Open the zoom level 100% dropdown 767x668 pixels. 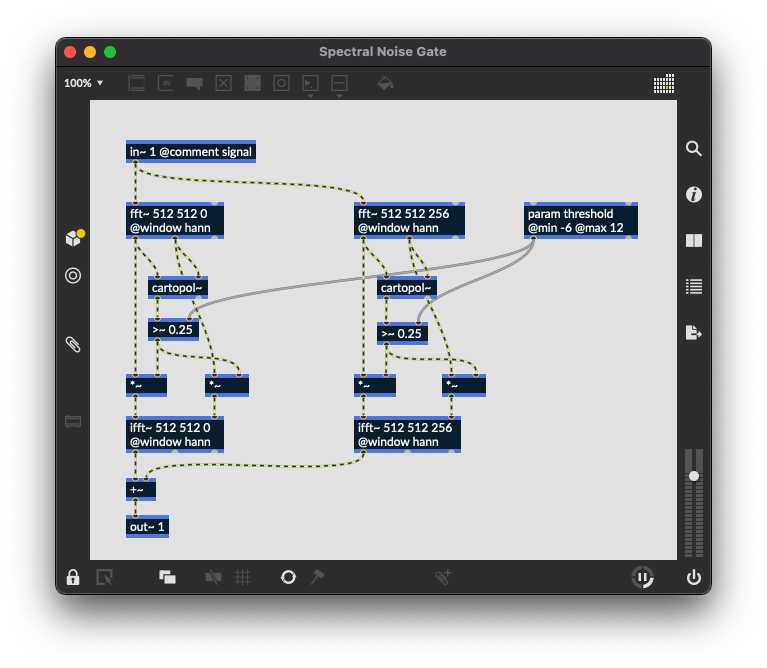84,83
